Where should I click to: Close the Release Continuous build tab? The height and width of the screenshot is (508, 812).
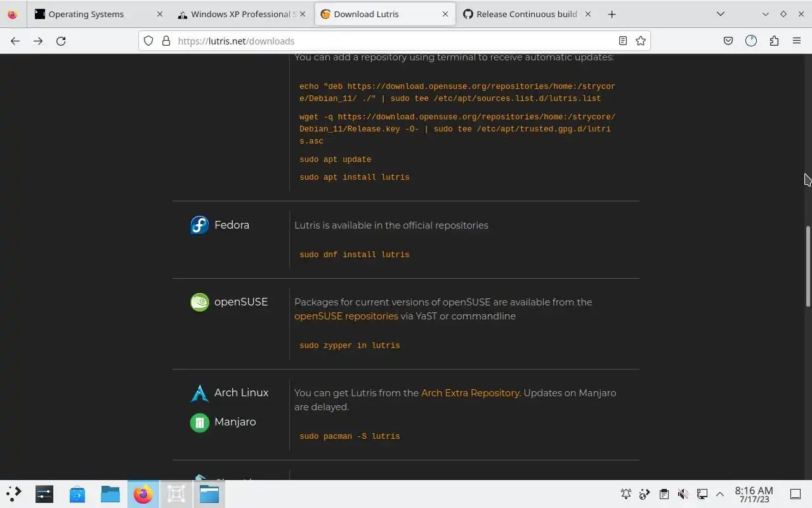[x=588, y=14]
